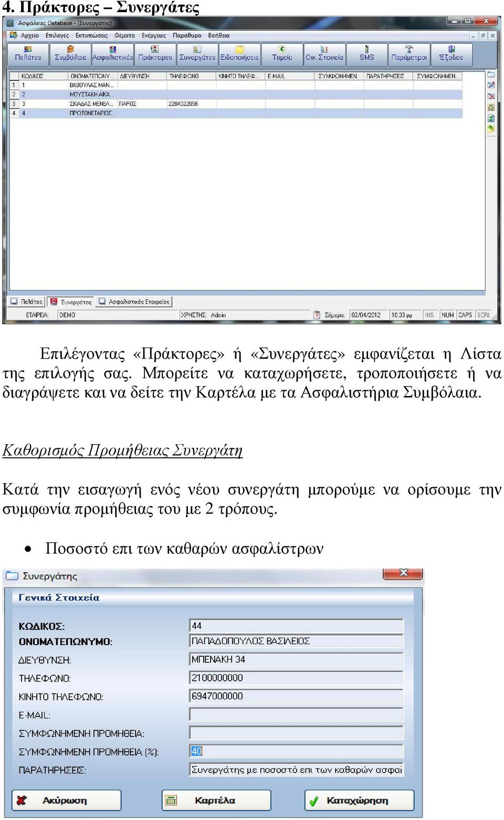Open the Βοήθεια menu
Screen dimensions: 504x820
pyautogui.click(x=219, y=36)
